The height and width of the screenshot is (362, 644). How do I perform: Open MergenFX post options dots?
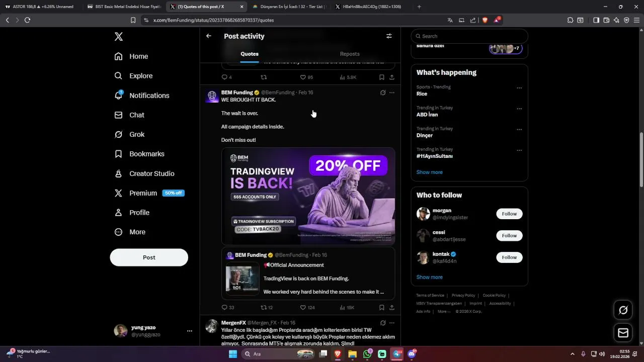point(392,323)
